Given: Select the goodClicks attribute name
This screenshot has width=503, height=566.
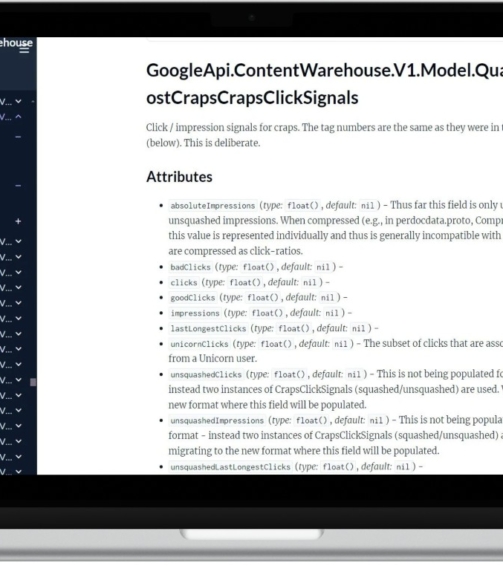Looking at the screenshot, I should tap(192, 298).
